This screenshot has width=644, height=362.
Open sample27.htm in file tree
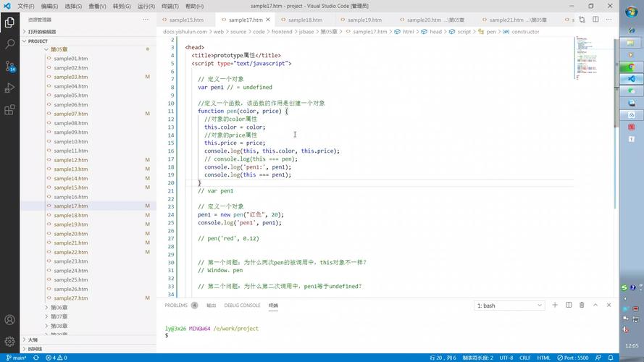pos(71,298)
